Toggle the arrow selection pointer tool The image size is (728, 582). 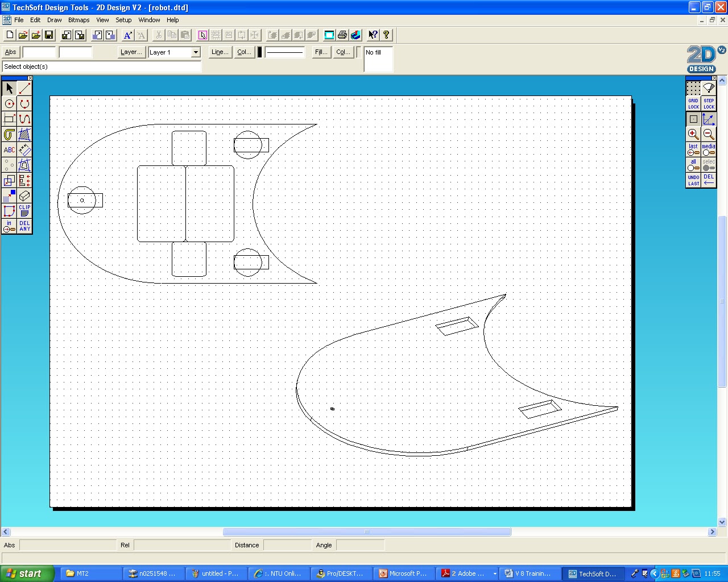pos(9,88)
